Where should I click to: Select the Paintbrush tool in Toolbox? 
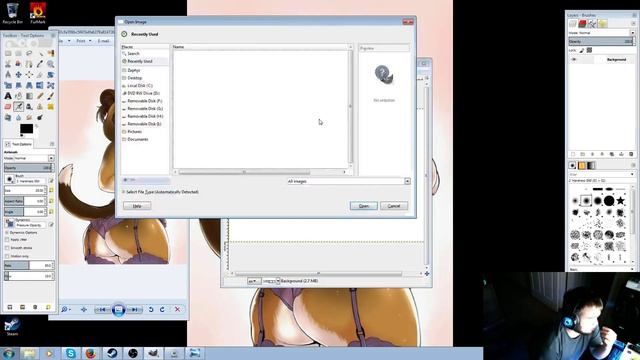(x=51, y=96)
